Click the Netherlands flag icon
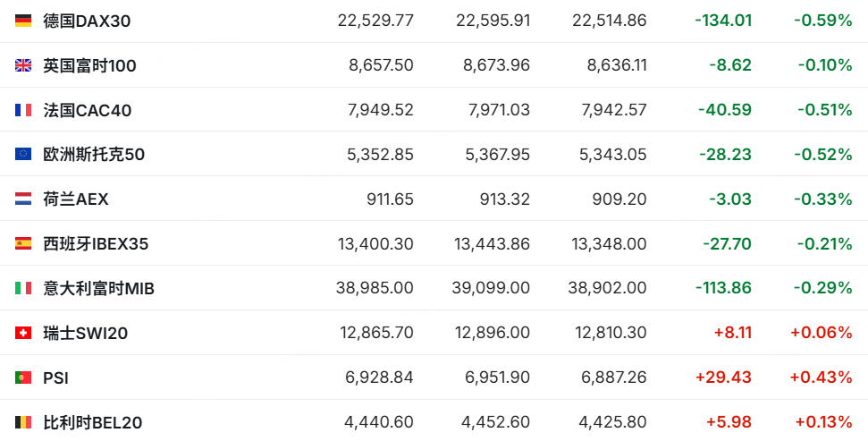The width and height of the screenshot is (868, 441). point(23,199)
